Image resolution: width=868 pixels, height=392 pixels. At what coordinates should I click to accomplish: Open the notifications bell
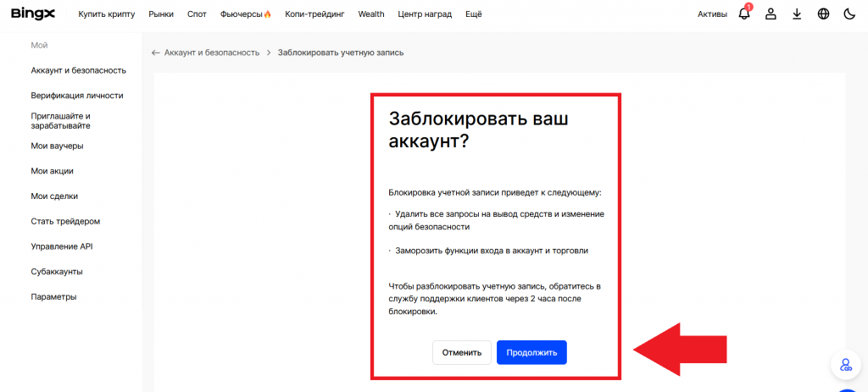(744, 14)
